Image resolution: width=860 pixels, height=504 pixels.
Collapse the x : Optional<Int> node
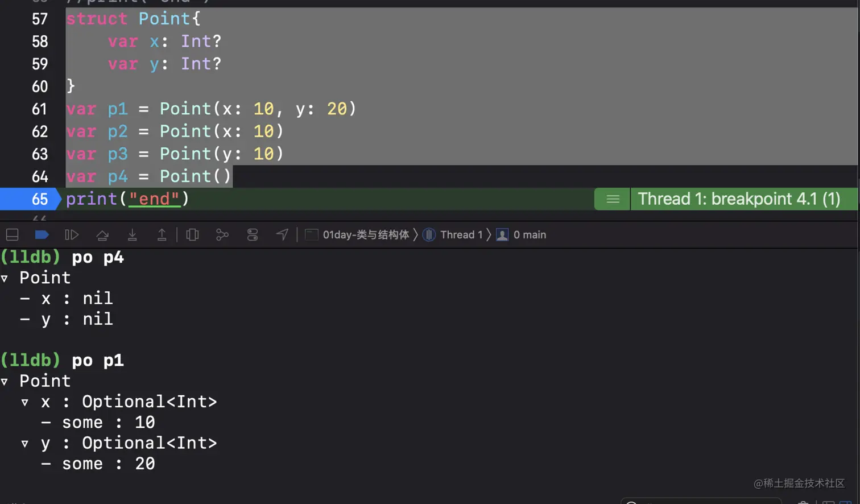[x=25, y=402]
